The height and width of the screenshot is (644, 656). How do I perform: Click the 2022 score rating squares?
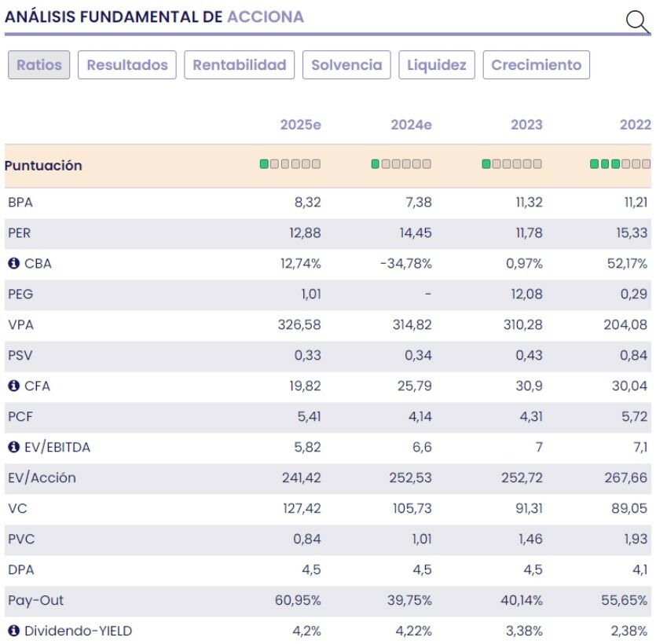[x=620, y=164]
